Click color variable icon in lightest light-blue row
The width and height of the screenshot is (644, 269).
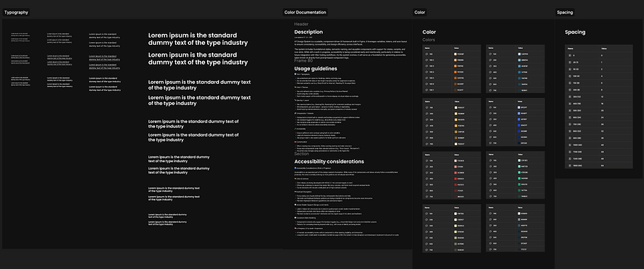click(490, 54)
